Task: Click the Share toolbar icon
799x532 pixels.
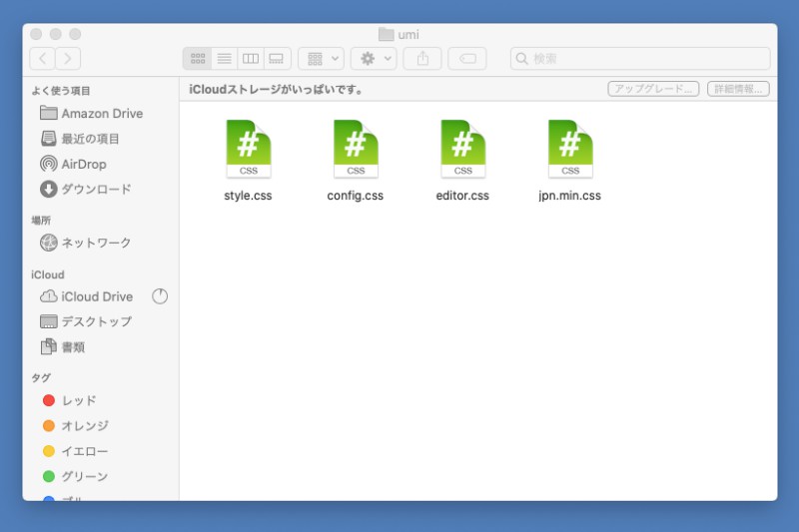Action: [422, 59]
